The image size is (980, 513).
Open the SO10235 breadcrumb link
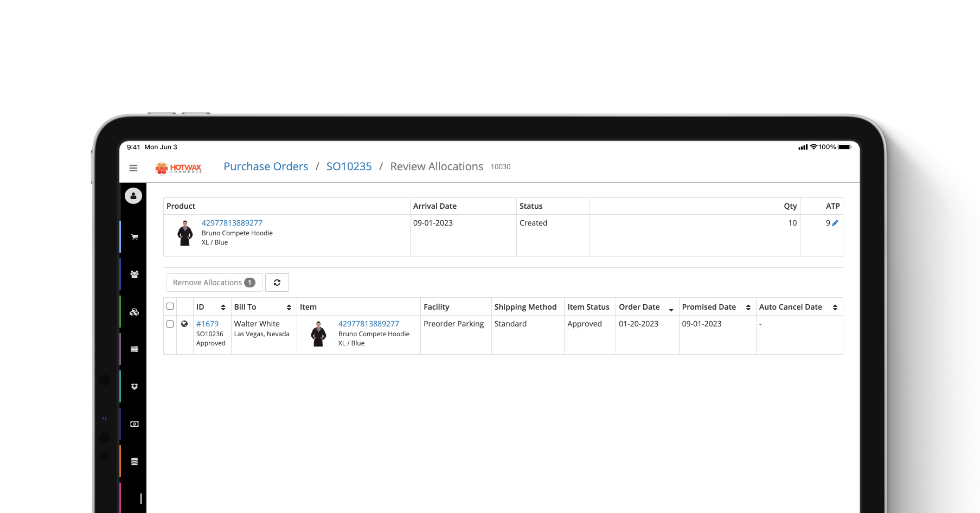pos(349,166)
